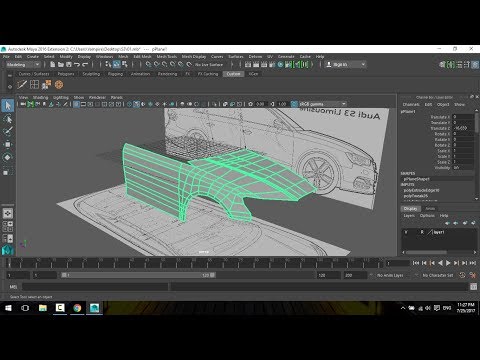This screenshot has width=480, height=360.
Task: Click the timeline current frame marker
Action: click(9, 264)
